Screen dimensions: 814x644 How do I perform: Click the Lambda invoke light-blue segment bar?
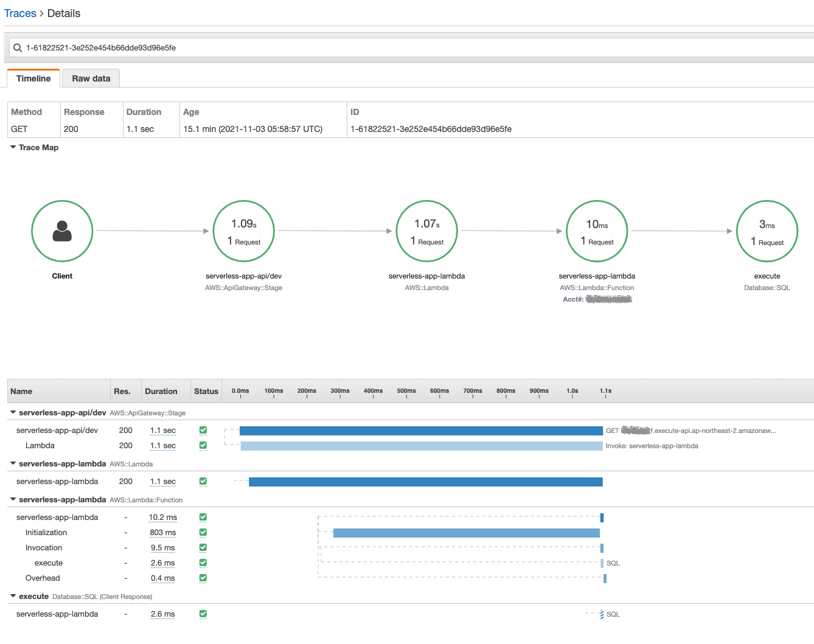(422, 446)
